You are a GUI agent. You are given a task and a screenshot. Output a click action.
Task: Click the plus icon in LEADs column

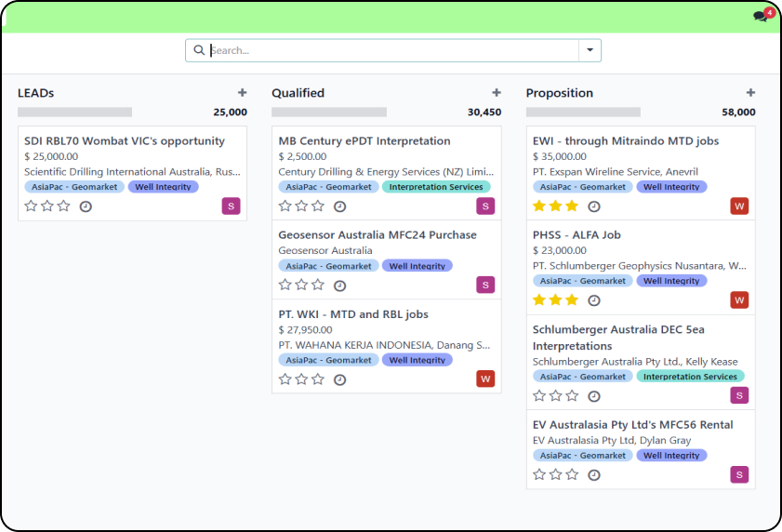click(x=242, y=93)
